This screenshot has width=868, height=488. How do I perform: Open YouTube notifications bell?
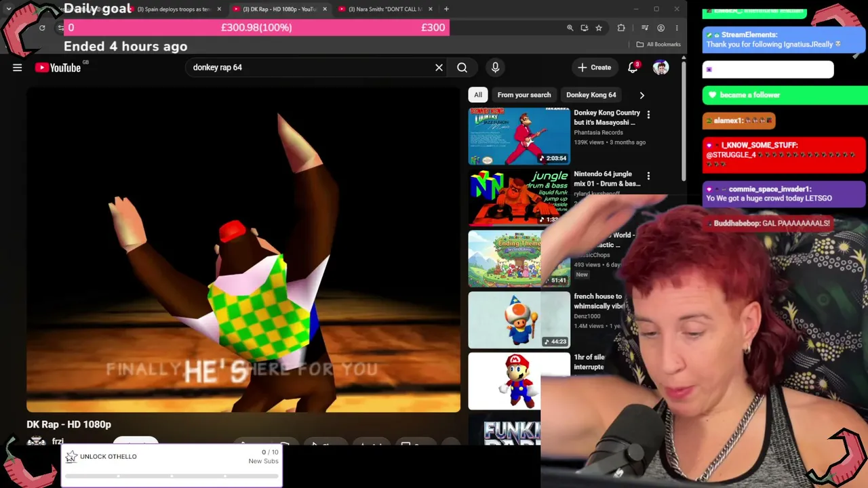633,67
